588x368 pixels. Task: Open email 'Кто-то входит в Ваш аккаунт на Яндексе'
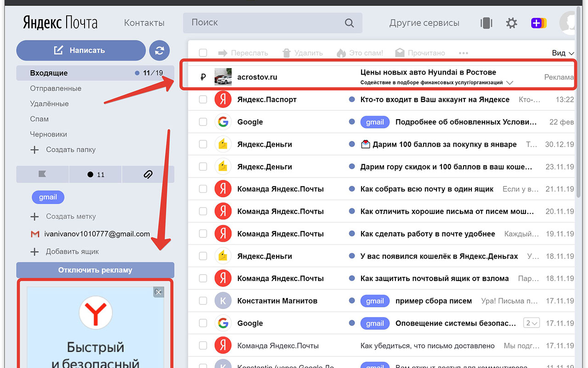[x=435, y=99]
